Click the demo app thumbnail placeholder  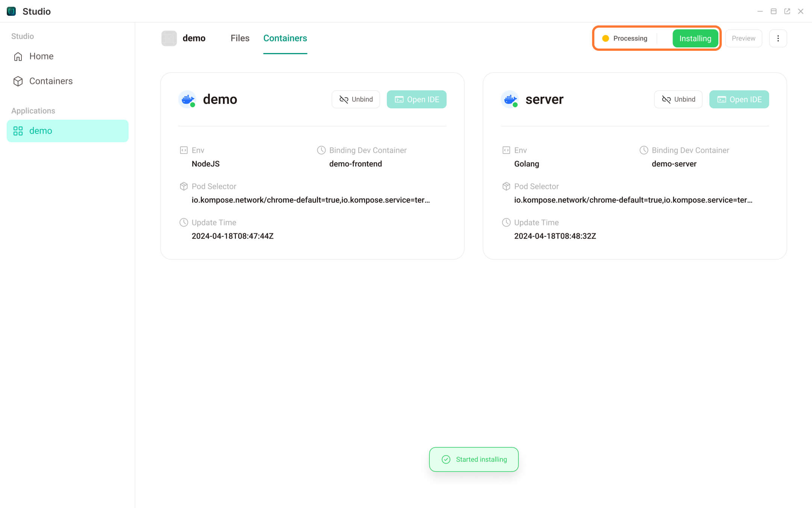tap(169, 38)
